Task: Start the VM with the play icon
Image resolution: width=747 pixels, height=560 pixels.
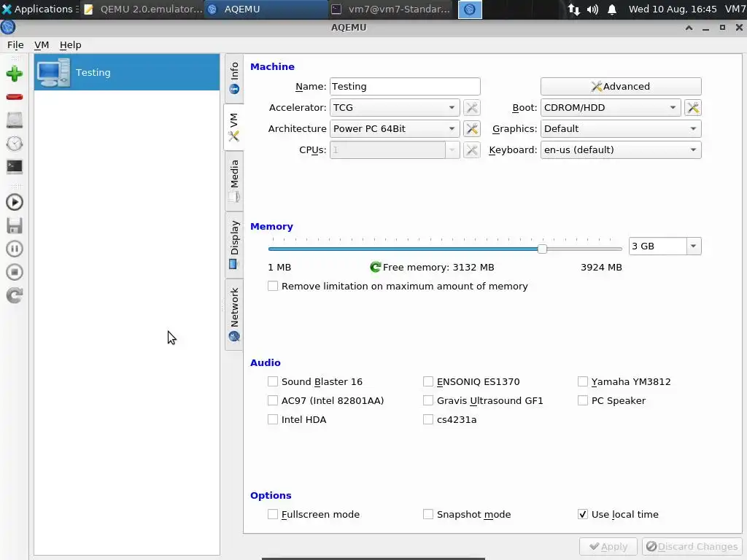Action: [x=15, y=203]
